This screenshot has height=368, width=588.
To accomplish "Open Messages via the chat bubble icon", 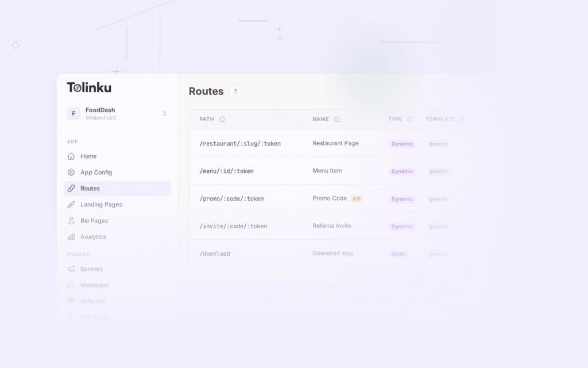I will 71,285.
